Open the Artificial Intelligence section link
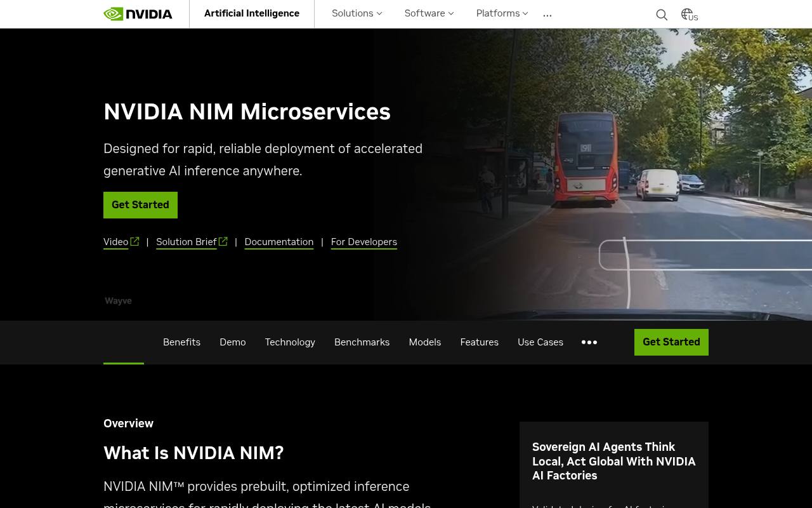Image resolution: width=812 pixels, height=508 pixels. click(x=252, y=13)
